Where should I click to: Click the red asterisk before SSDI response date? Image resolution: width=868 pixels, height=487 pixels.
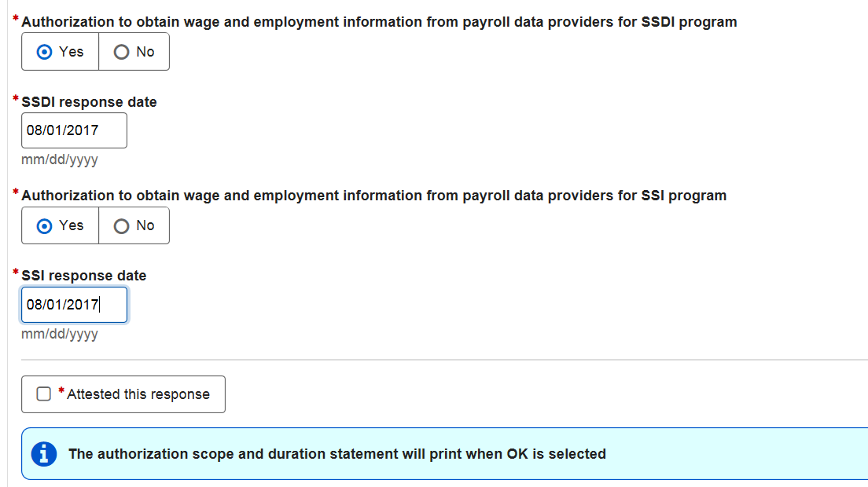coord(17,99)
